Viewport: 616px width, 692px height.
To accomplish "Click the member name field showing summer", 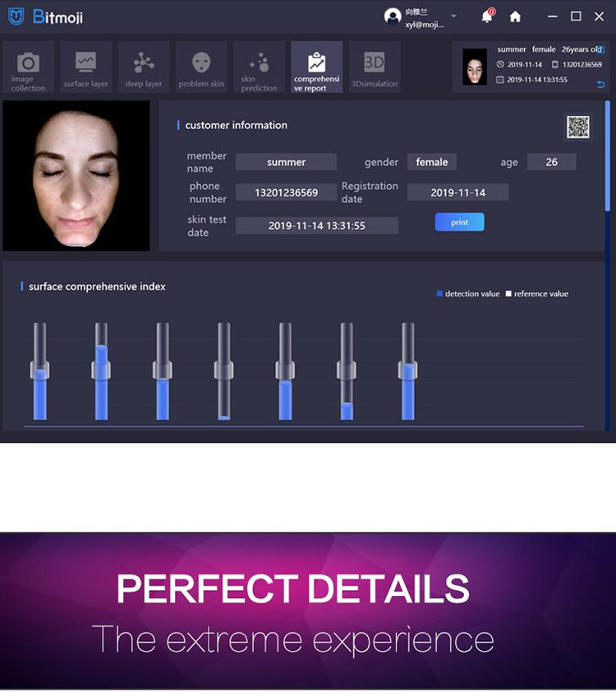I will click(x=286, y=162).
